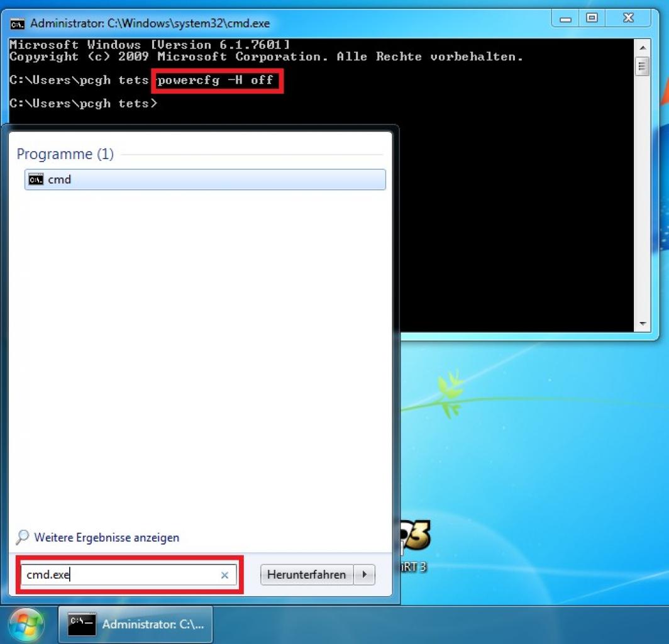
Task: Click the Herunterfahren button
Action: coord(307,575)
